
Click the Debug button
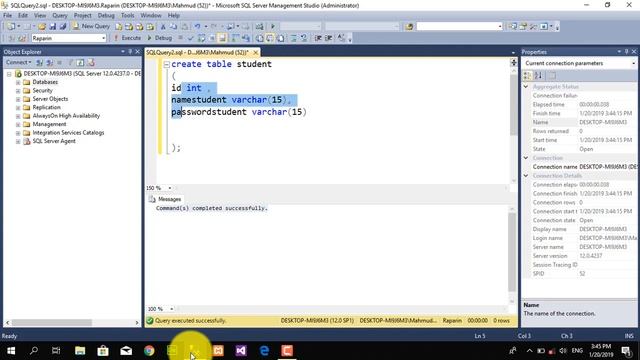[160, 38]
